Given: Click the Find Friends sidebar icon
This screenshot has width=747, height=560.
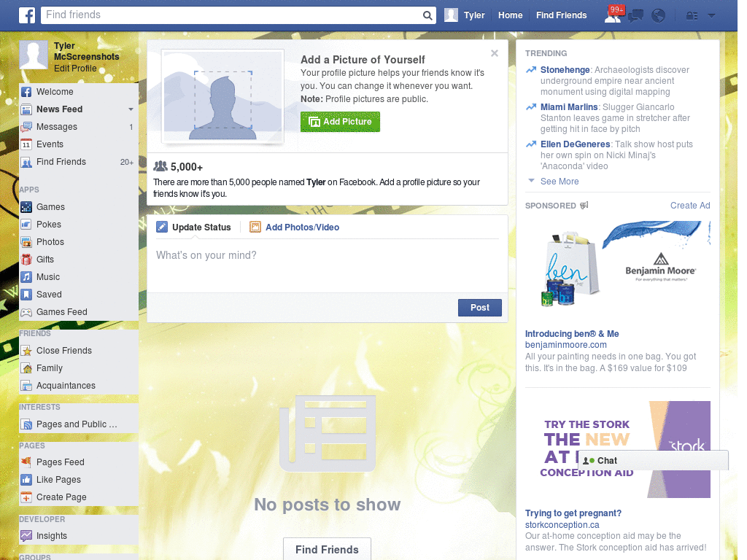Looking at the screenshot, I should [x=27, y=162].
